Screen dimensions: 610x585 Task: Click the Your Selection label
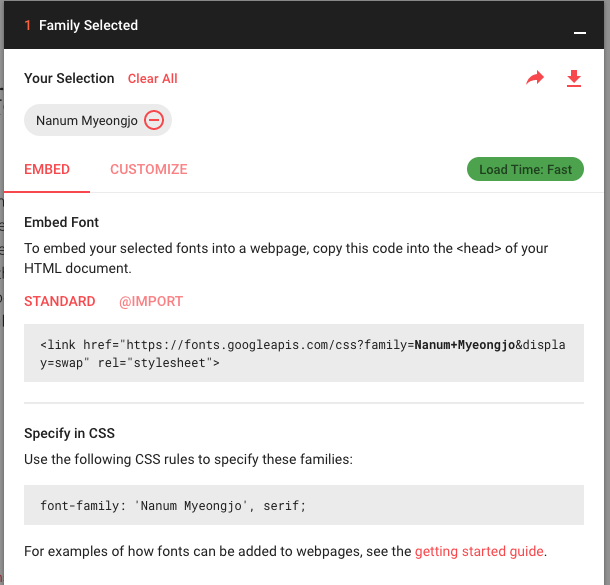coord(69,78)
